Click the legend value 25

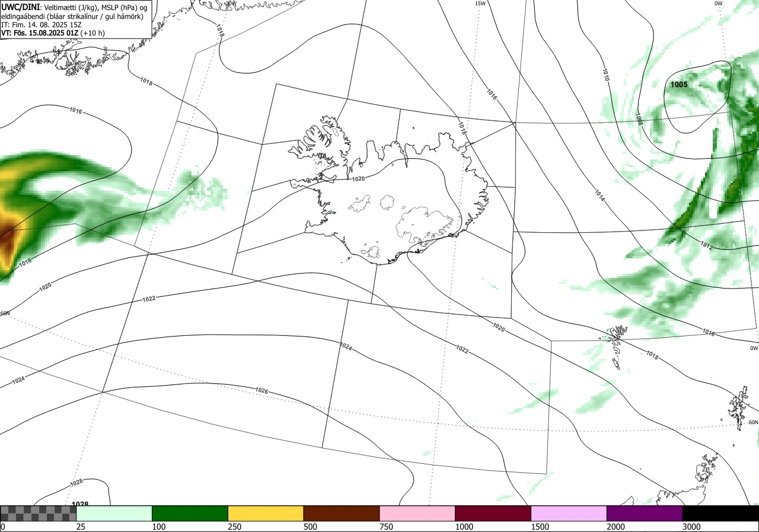81,527
